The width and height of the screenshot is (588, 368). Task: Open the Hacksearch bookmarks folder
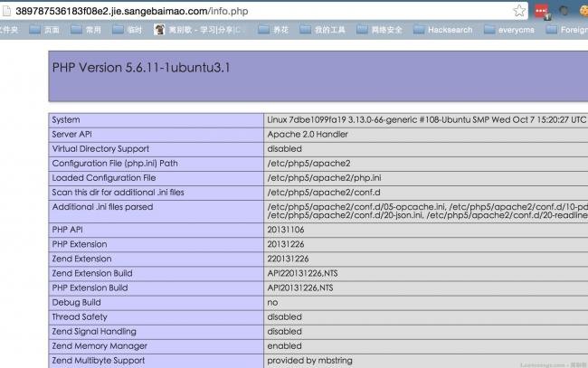[443, 30]
